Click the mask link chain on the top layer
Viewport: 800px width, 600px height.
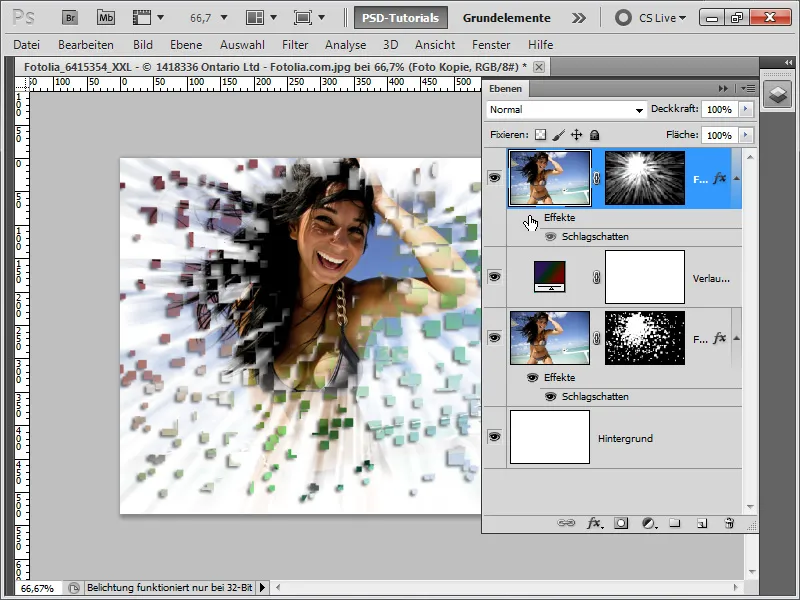coord(596,178)
